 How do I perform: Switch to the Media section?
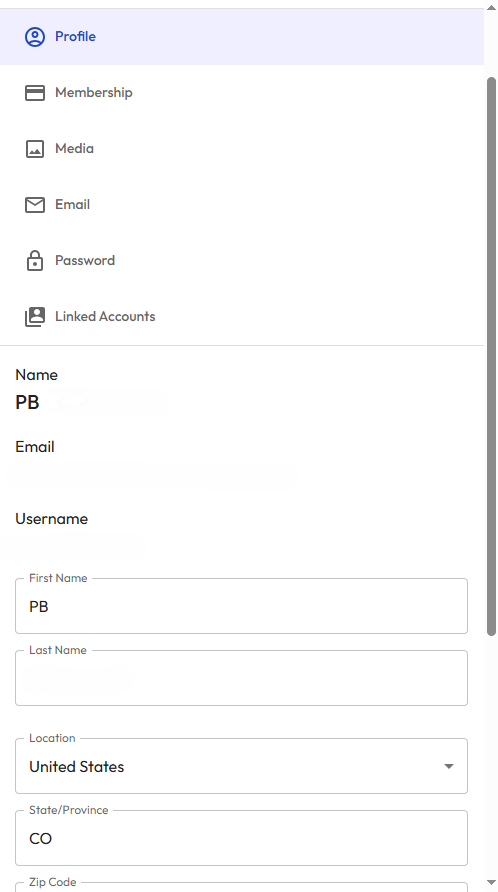(x=242, y=149)
